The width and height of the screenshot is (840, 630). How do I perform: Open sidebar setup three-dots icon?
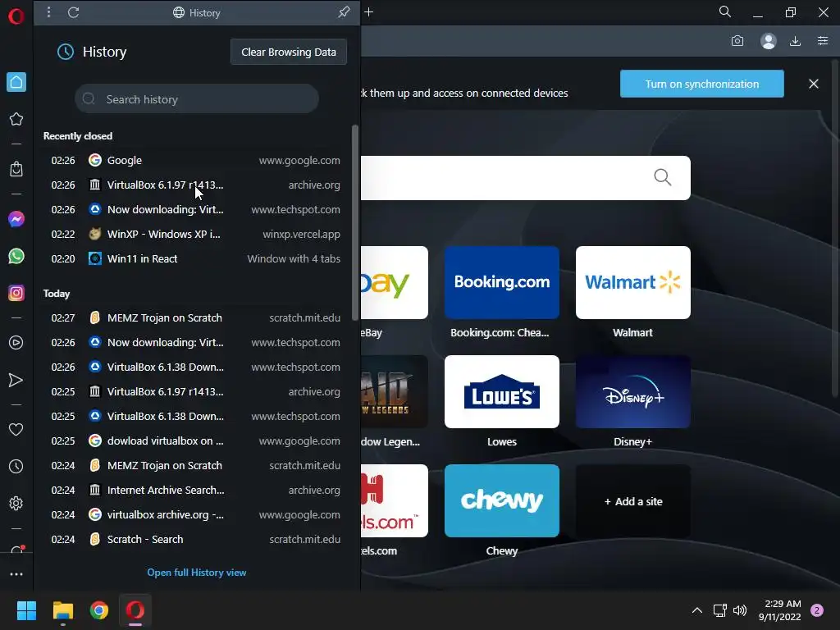point(16,573)
